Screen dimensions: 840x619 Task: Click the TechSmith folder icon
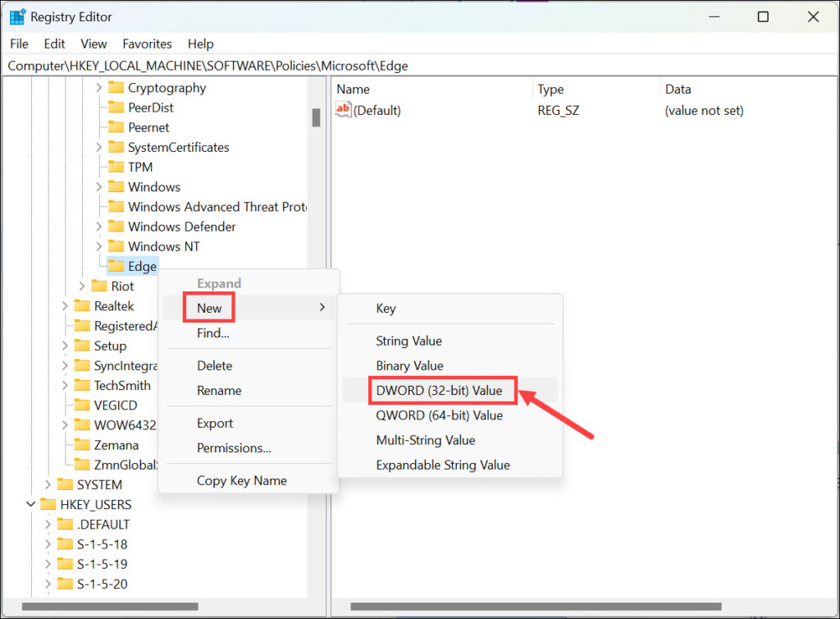point(82,385)
